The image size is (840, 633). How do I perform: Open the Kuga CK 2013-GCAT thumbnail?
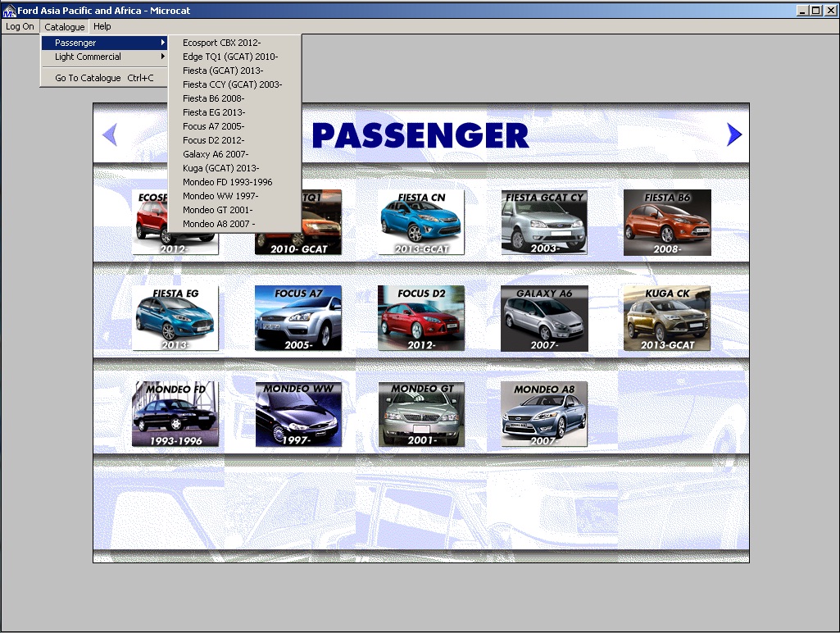point(667,318)
